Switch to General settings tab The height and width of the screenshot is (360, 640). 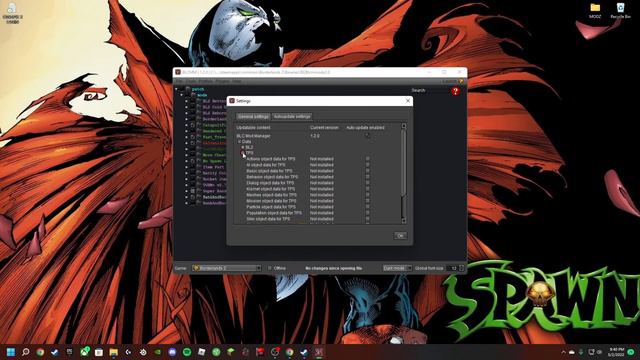click(253, 116)
